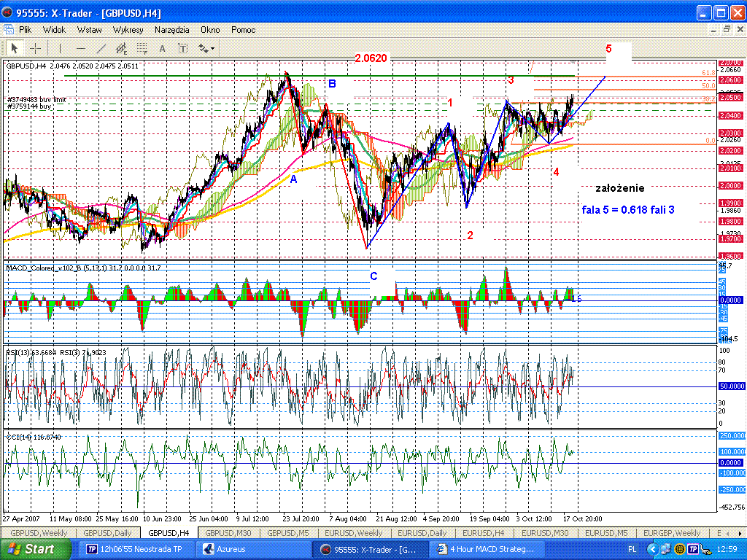The width and height of the screenshot is (747, 560).
Task: Minimize the inner chart window
Action: click(x=713, y=29)
